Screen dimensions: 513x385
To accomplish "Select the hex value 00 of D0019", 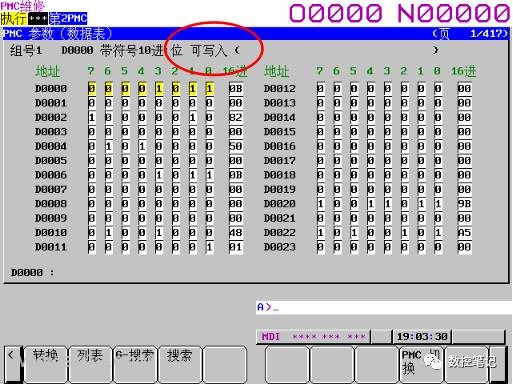I will coord(464,189).
